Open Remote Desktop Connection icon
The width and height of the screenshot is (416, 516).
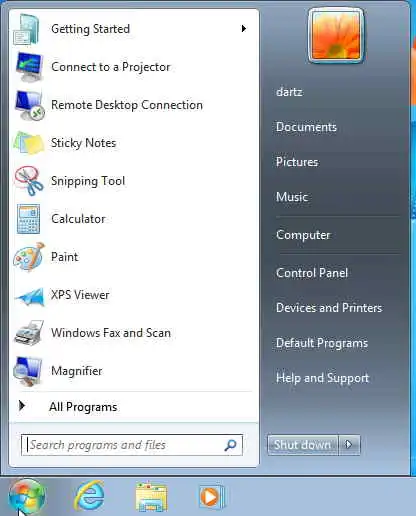click(x=29, y=105)
